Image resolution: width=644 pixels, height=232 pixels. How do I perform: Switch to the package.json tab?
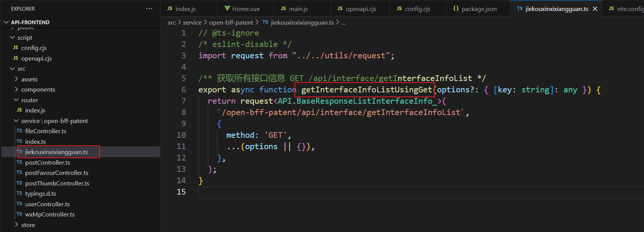tap(479, 9)
